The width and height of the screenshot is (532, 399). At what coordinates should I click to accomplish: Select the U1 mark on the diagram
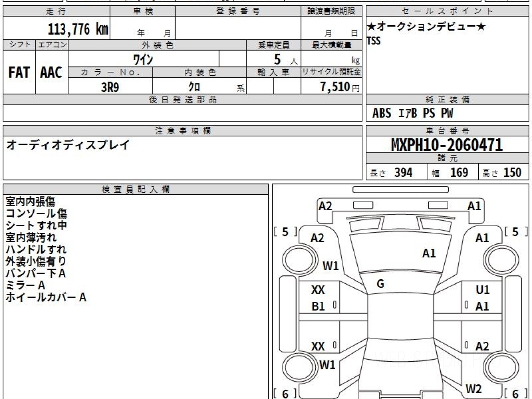[x=482, y=290]
